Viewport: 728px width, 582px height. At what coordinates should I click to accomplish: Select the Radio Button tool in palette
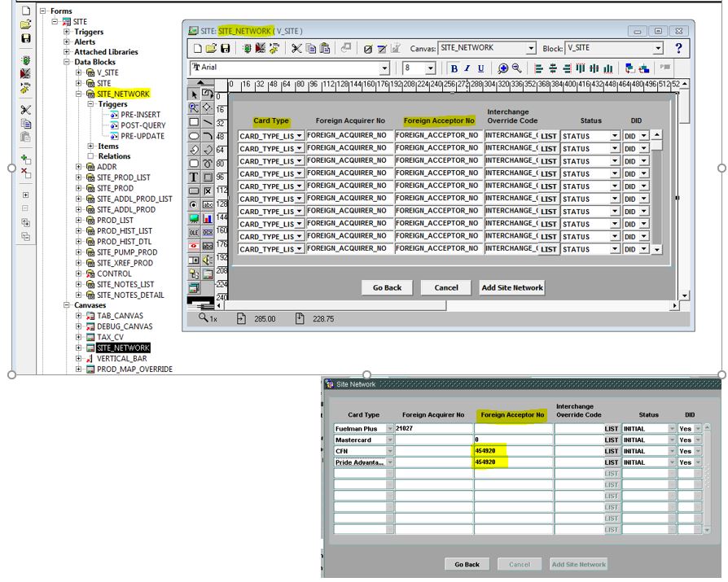click(195, 204)
